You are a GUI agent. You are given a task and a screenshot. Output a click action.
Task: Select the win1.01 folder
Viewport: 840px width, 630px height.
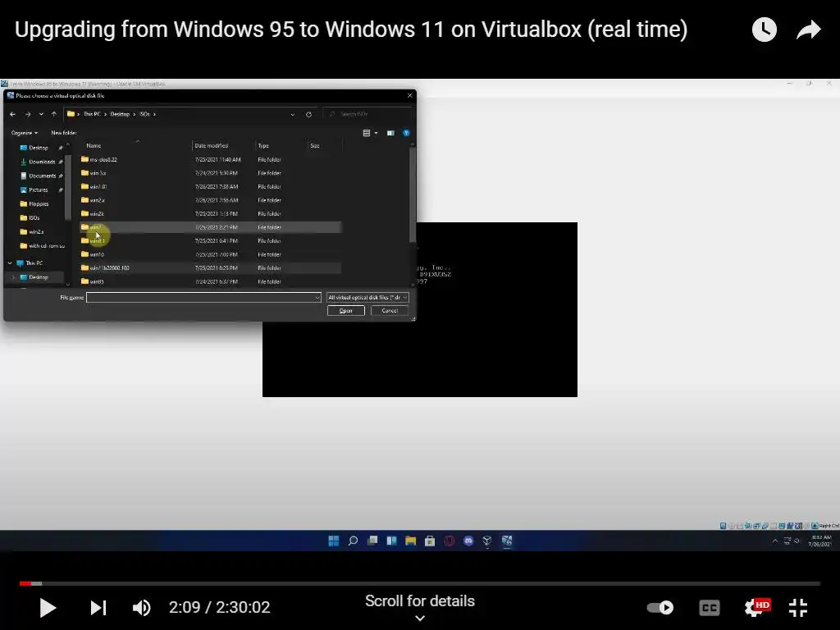(x=98, y=186)
